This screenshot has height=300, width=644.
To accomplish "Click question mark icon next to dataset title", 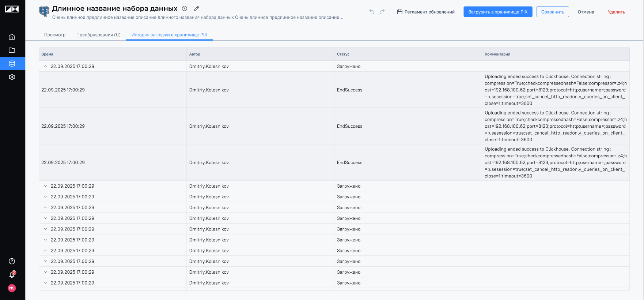I will click(185, 8).
